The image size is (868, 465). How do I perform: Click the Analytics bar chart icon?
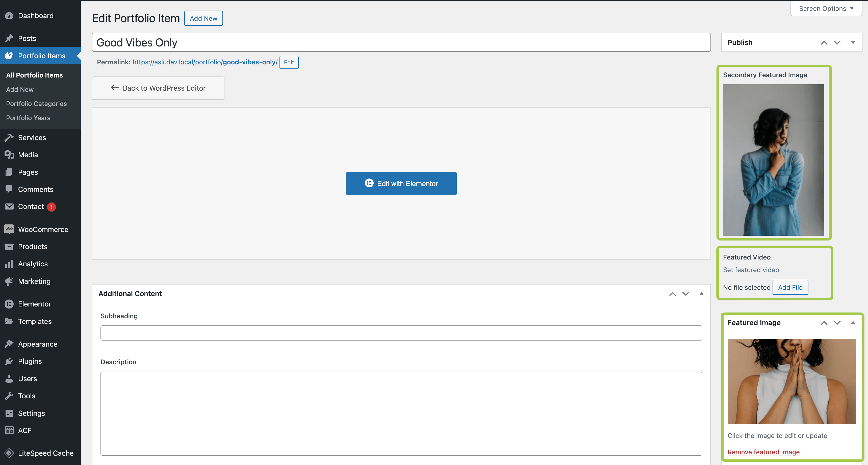pyautogui.click(x=9, y=264)
